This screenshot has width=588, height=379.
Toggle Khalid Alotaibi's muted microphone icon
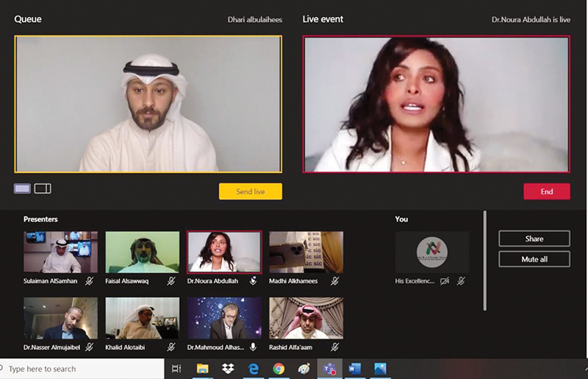click(x=171, y=347)
